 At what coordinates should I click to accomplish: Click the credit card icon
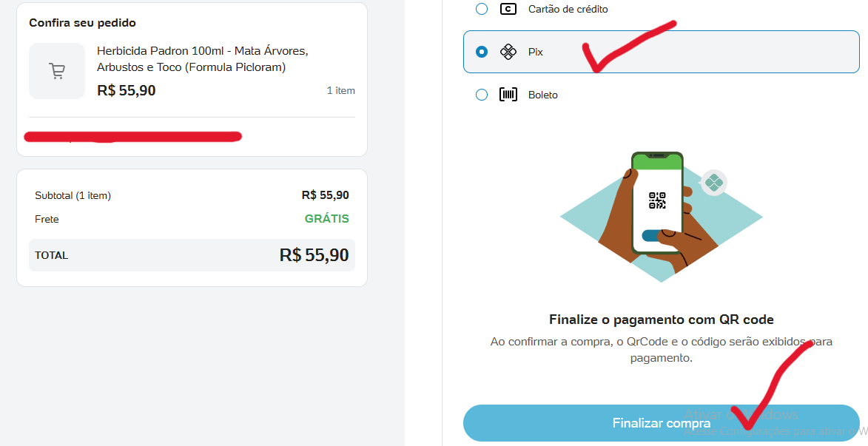tap(508, 9)
